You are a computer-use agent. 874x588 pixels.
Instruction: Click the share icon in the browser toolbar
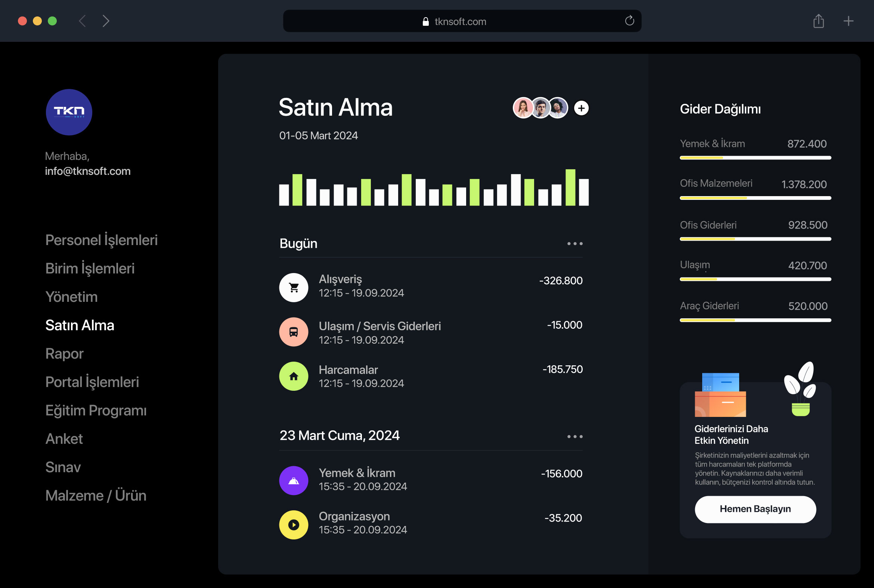819,21
